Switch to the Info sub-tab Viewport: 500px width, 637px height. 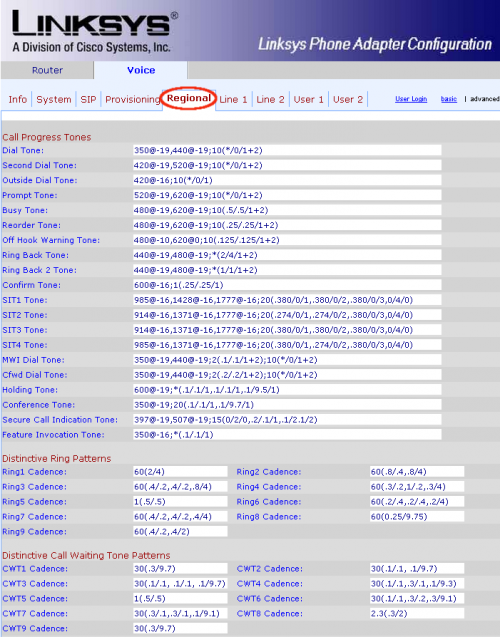point(18,100)
